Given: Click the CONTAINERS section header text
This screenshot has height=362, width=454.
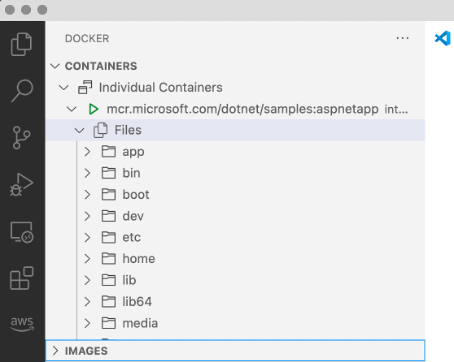Looking at the screenshot, I should click(101, 66).
